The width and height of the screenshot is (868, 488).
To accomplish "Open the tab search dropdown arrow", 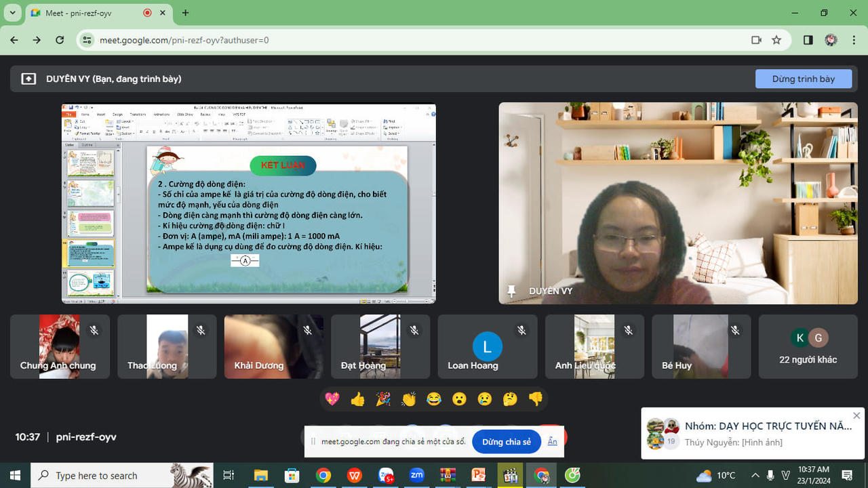I will (12, 13).
